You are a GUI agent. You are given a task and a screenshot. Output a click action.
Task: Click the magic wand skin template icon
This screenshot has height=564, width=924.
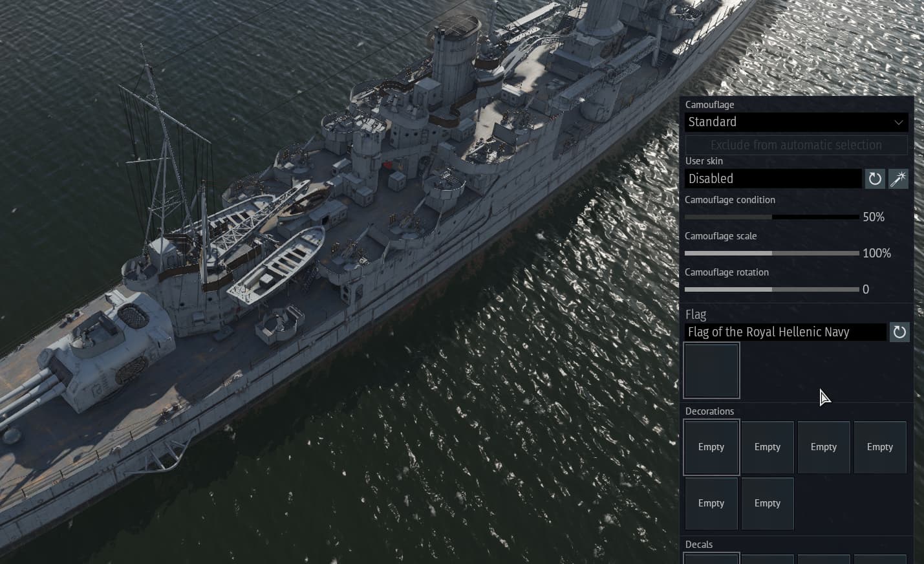[898, 179]
